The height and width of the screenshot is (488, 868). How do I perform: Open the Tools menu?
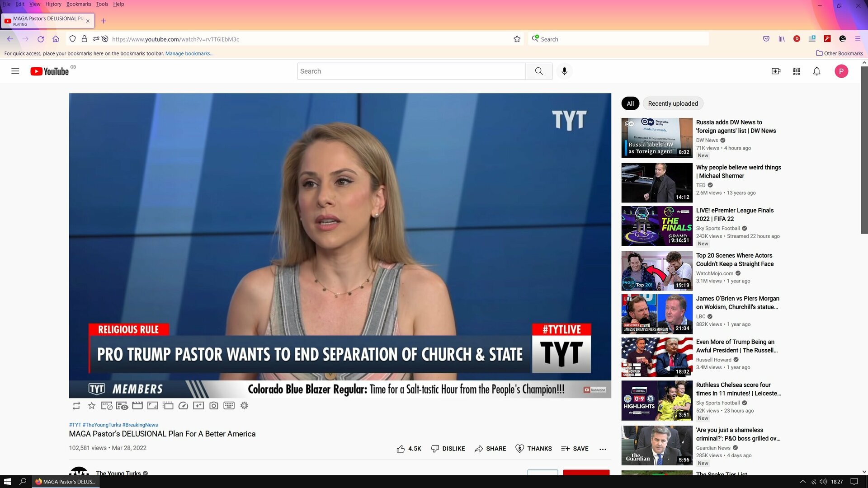[x=102, y=4]
